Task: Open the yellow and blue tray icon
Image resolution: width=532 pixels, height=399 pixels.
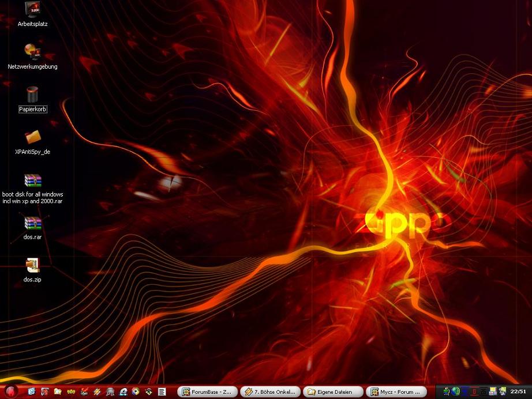Action: pos(493,392)
